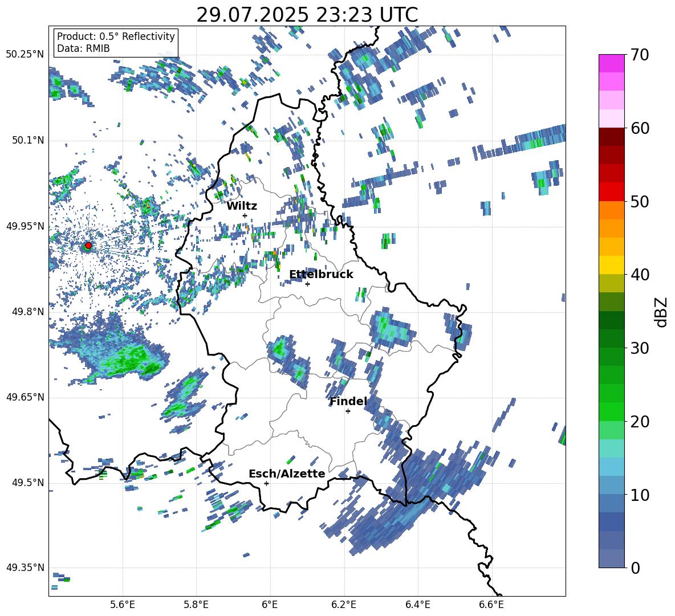Click the 50.1°N latitude label
This screenshot has height=616, width=675.
coord(27,140)
